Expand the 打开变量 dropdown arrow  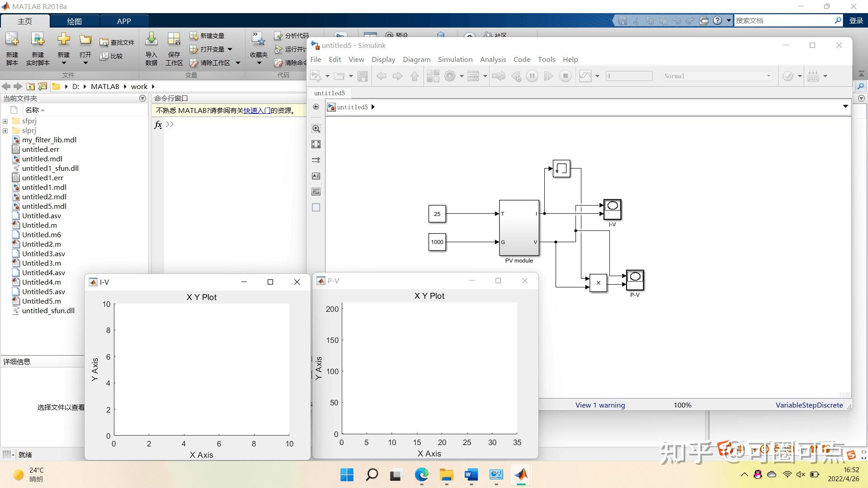[x=230, y=49]
